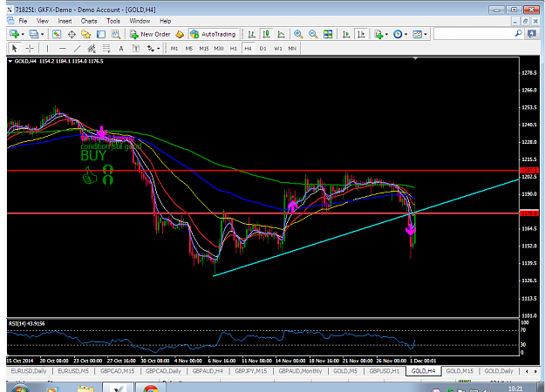Select the candlestick chart type icon
This screenshot has width=545, height=392.
coord(266,34)
